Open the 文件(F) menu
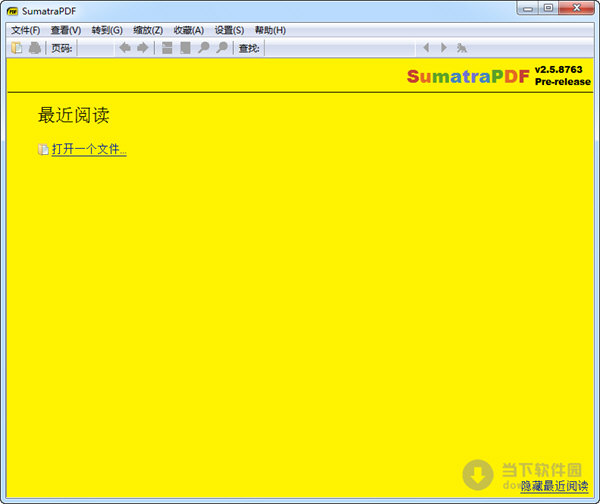Image resolution: width=600 pixels, height=504 pixels. 26,30
